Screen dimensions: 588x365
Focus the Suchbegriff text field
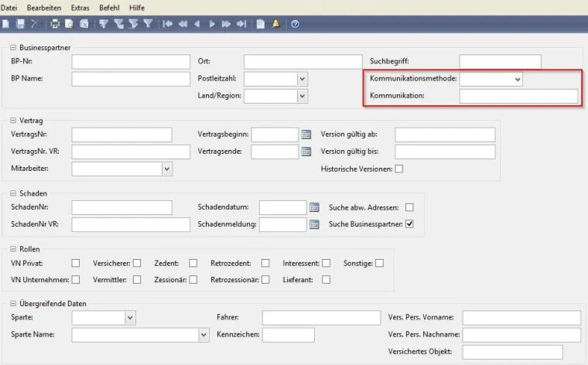tap(498, 62)
